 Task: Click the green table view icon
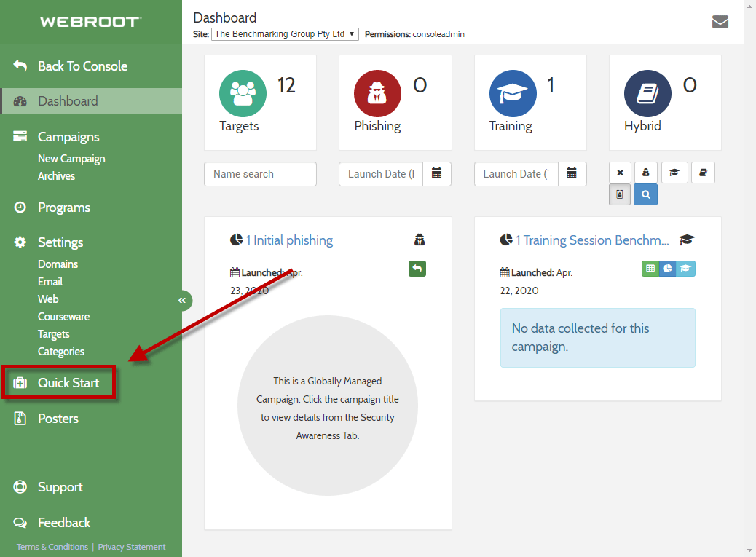(650, 269)
